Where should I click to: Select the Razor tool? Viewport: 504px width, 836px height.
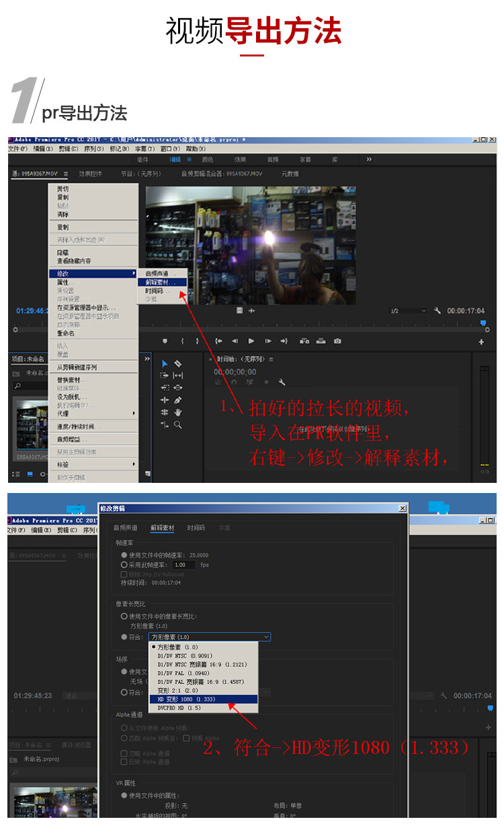[177, 363]
